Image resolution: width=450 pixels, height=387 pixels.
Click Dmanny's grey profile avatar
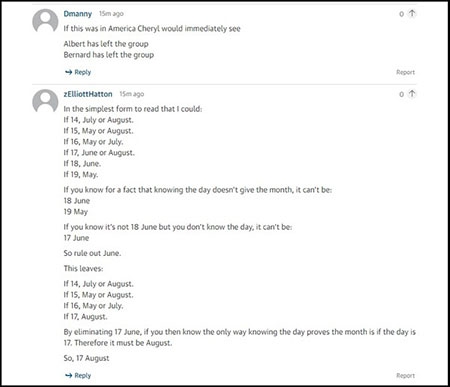pos(45,21)
